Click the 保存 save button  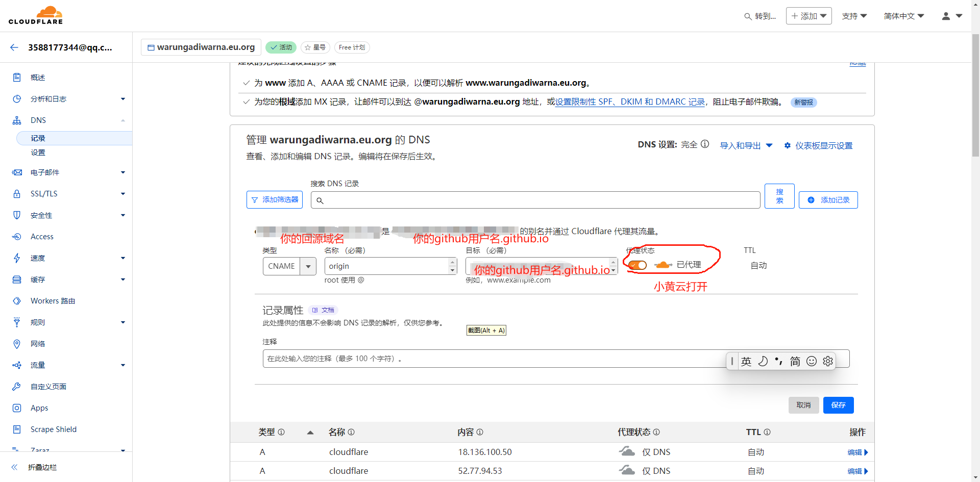click(838, 405)
